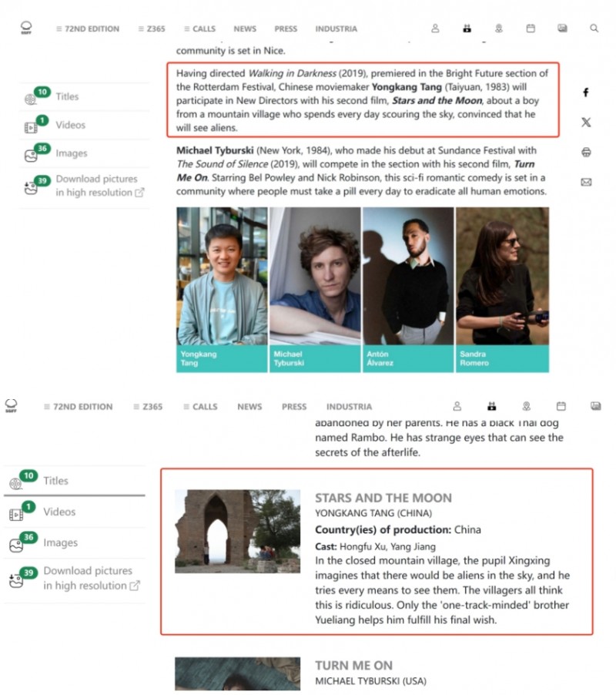Click the printer icon to print the page
This screenshot has width=616, height=695.
coord(586,153)
